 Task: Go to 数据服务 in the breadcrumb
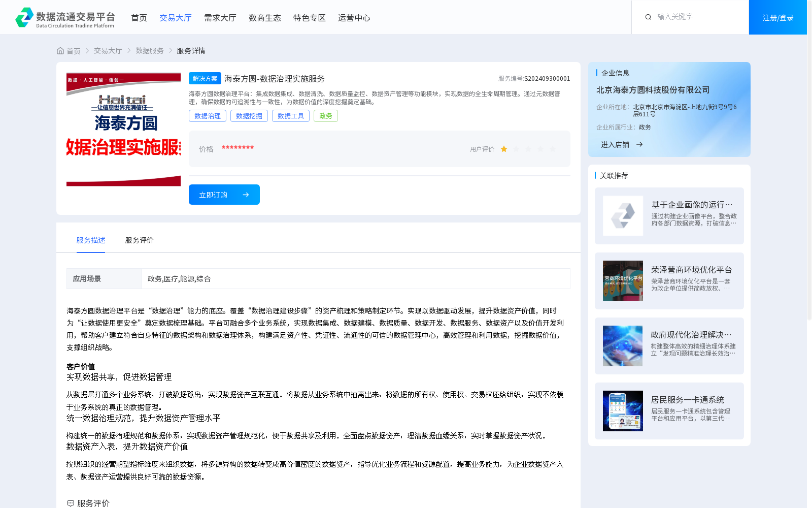click(x=150, y=51)
